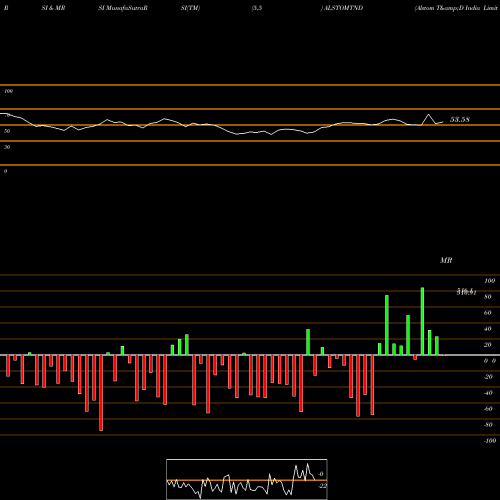Click the -80 axis label in MR panel
500x500 pixels.
tap(488, 425)
